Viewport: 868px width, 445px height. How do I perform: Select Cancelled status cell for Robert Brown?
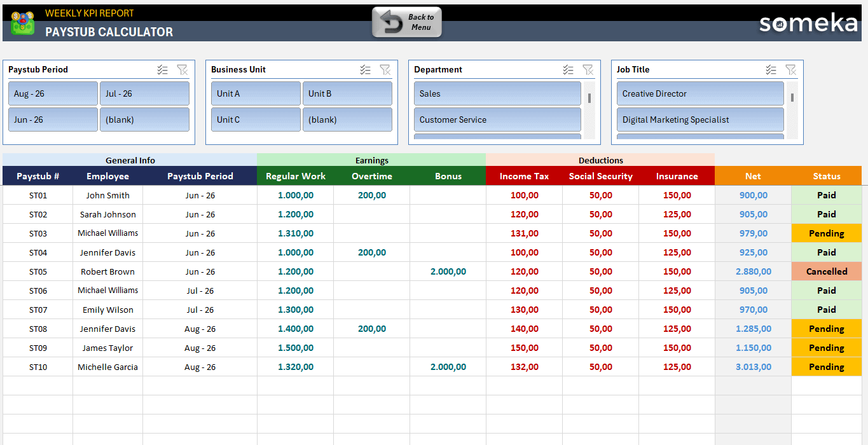click(x=826, y=271)
